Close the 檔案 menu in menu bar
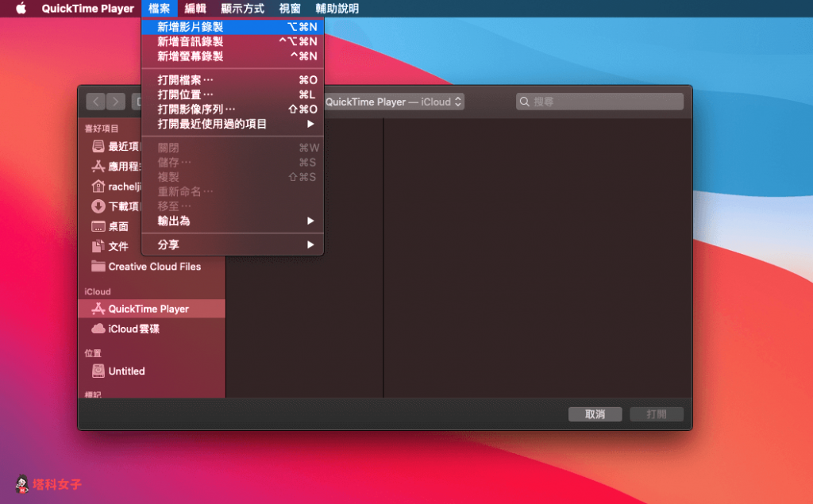Image resolution: width=813 pixels, height=504 pixels. [x=159, y=8]
